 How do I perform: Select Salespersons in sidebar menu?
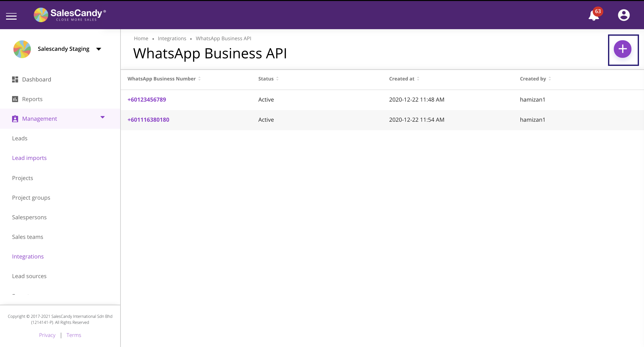29,217
